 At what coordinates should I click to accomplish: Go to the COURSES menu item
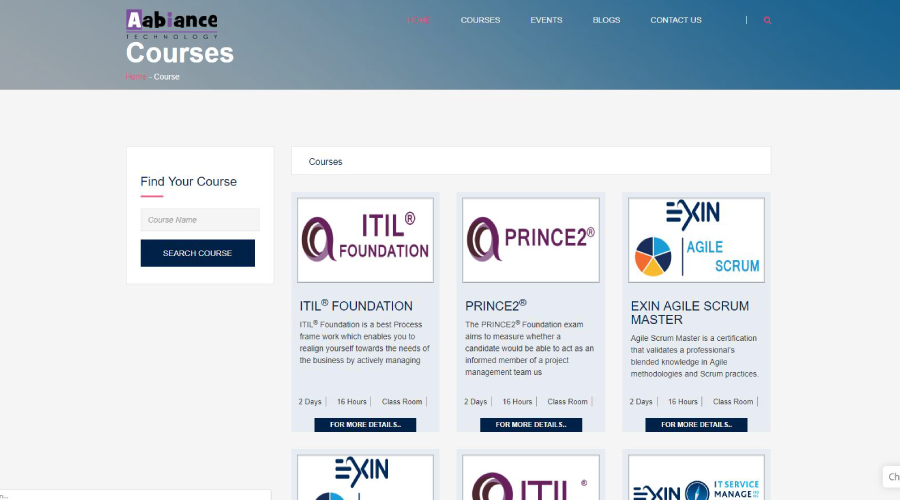(x=480, y=20)
